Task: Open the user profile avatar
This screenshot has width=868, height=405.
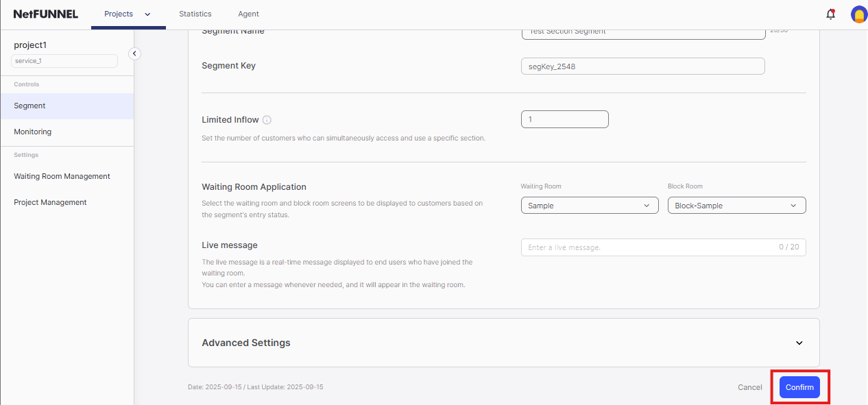Action: pos(858,14)
